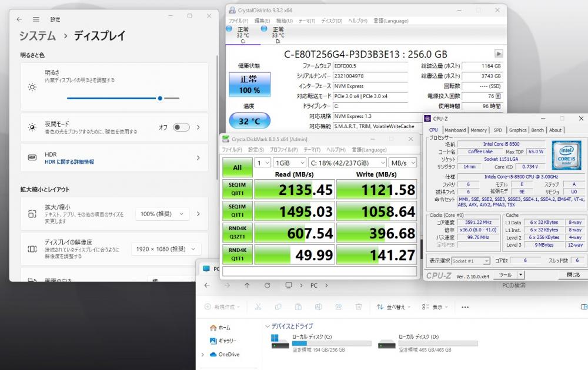The height and width of the screenshot is (370, 588).
Task: Click the Cut scissors icon in Explorer
Action: [258, 307]
